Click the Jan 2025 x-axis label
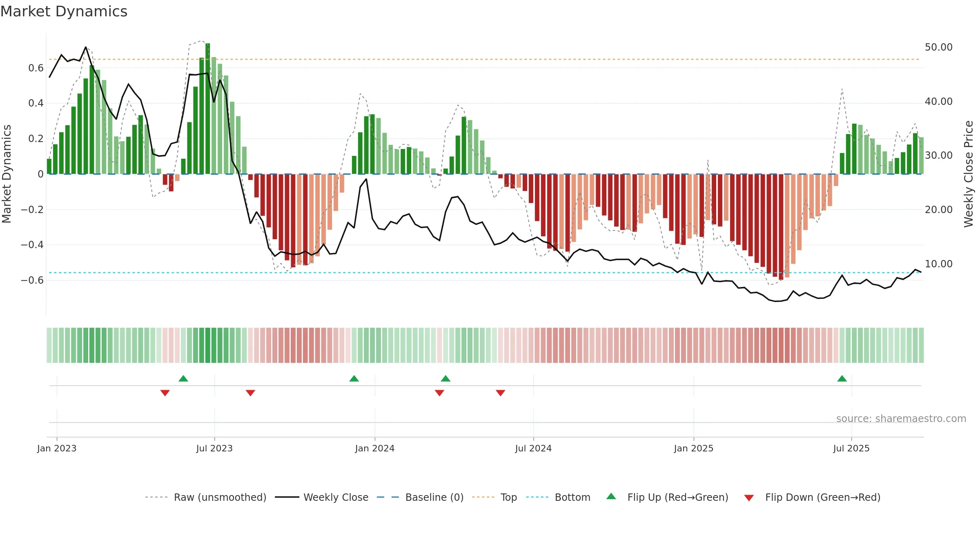Image resolution: width=980 pixels, height=551 pixels. (694, 448)
